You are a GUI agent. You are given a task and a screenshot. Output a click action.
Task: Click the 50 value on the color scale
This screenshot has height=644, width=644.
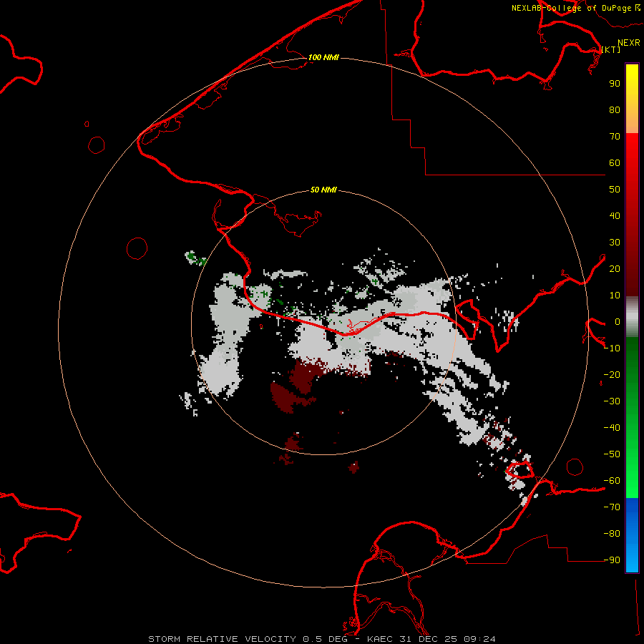point(615,190)
